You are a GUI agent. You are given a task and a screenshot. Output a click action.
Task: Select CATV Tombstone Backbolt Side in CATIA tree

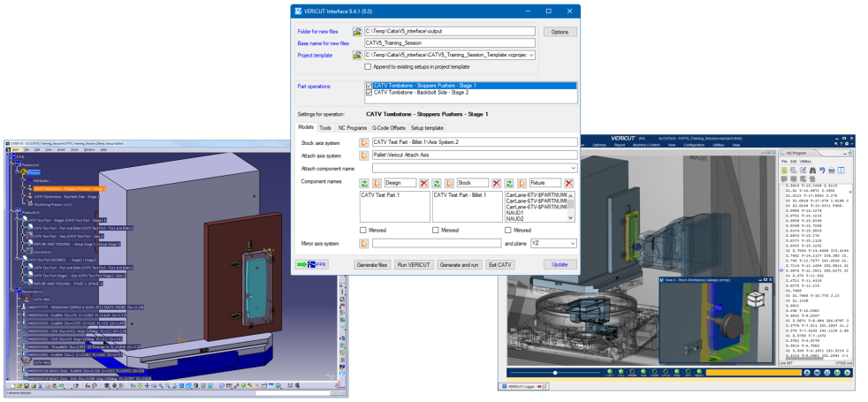click(66, 196)
